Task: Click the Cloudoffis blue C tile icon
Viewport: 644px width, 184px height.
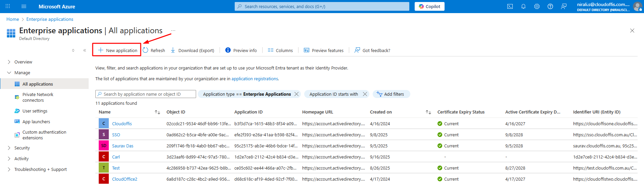Action: 104,123
